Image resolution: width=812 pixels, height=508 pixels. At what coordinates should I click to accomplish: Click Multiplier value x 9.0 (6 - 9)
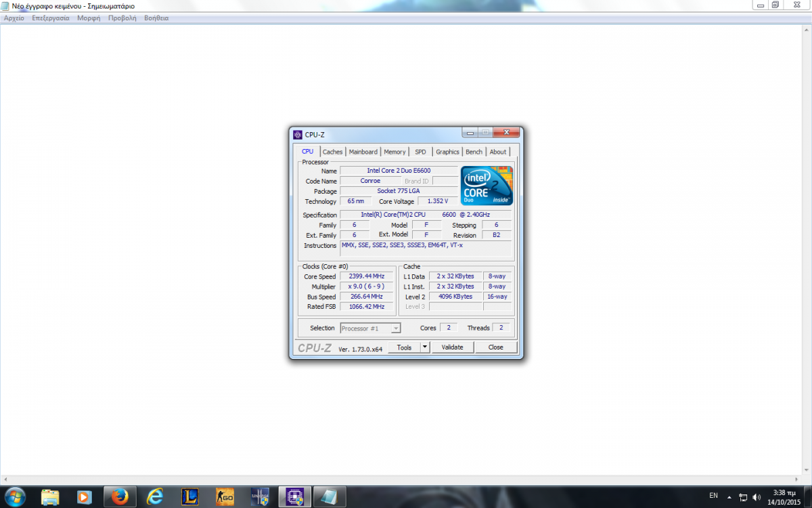click(x=366, y=287)
